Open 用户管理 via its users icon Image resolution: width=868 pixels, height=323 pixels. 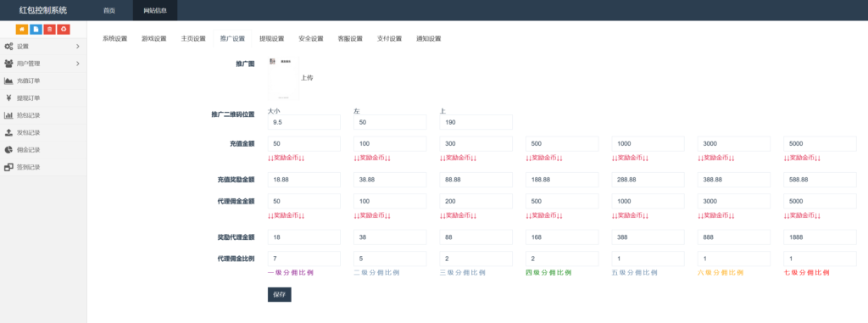point(8,64)
